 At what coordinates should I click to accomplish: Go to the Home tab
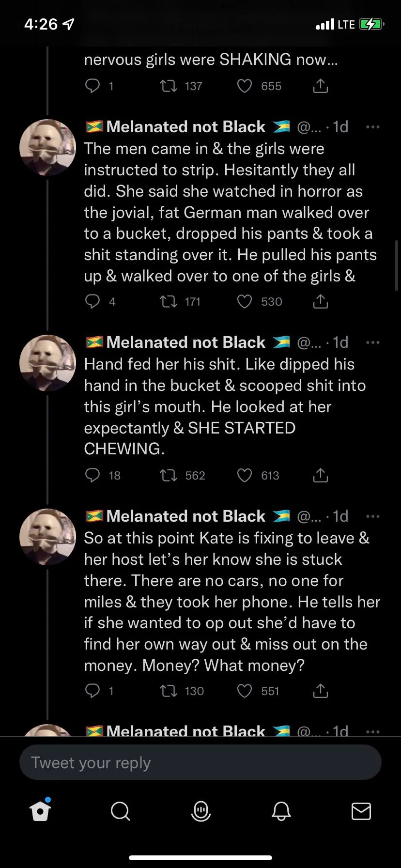(40, 811)
